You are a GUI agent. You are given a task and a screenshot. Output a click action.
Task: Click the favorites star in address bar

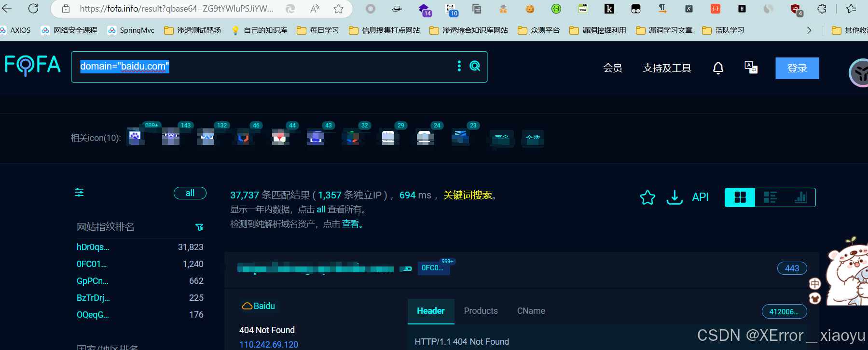[339, 9]
